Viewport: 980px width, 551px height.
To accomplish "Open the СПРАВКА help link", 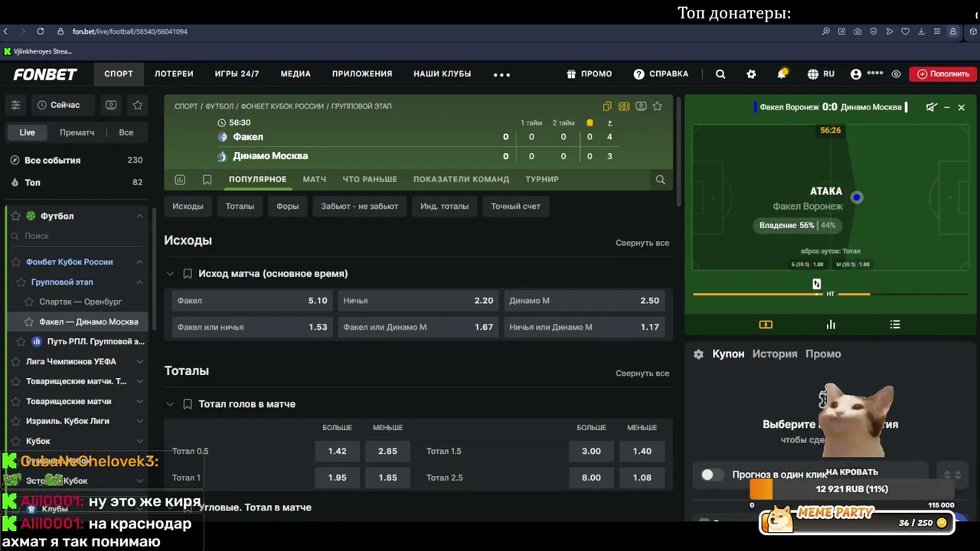I will pyautogui.click(x=661, y=74).
